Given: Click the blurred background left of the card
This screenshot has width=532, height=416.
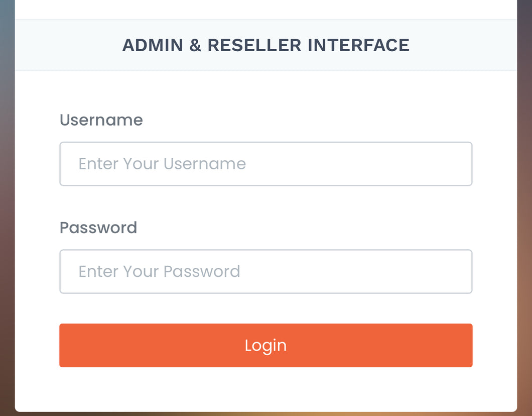Looking at the screenshot, I should [7, 201].
